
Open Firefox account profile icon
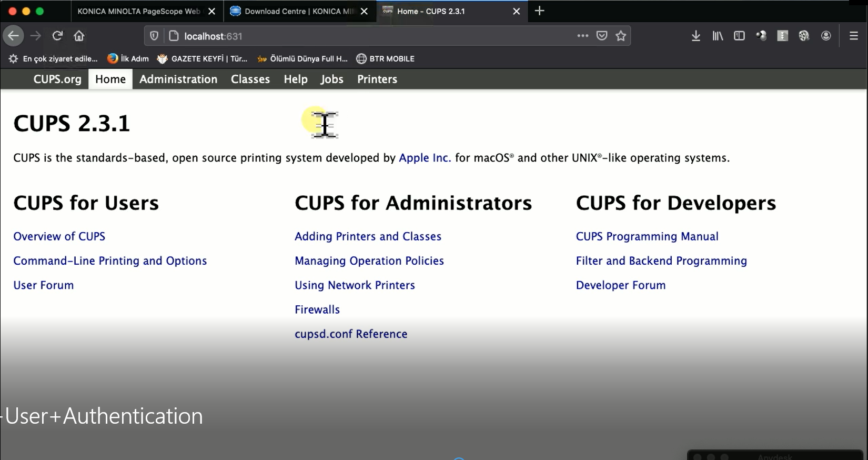click(x=826, y=36)
